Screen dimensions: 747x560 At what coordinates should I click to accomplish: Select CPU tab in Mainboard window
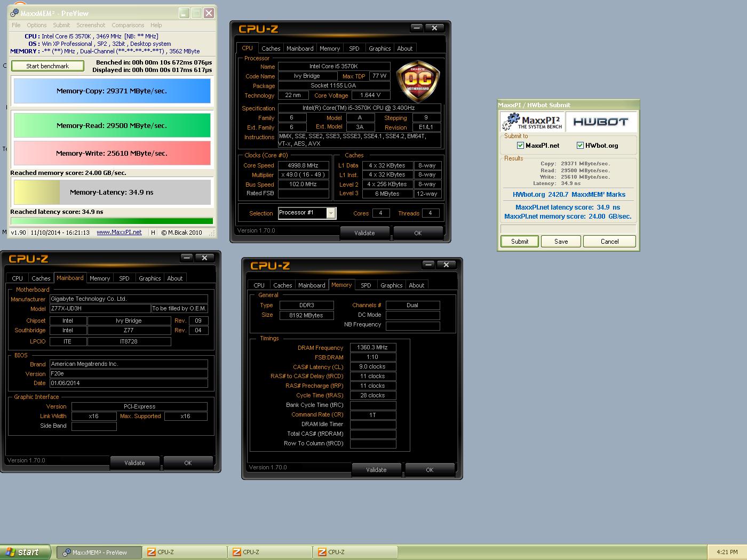[x=18, y=278]
